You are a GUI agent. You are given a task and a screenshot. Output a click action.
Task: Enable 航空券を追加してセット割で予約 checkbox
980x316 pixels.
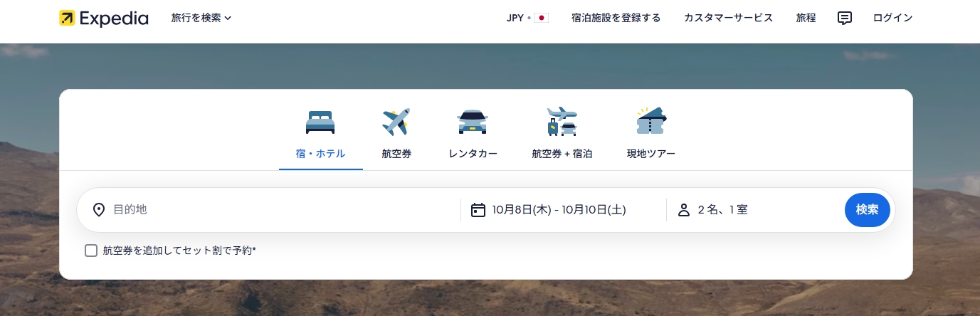coord(91,251)
